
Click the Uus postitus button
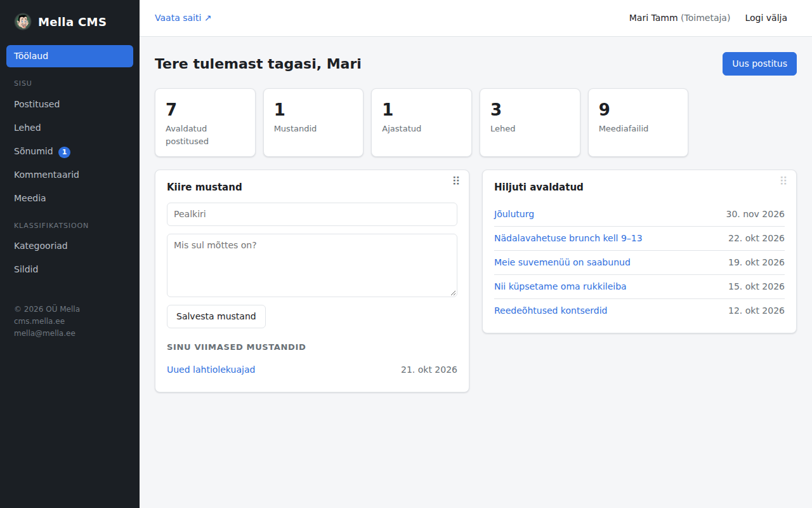click(x=759, y=63)
